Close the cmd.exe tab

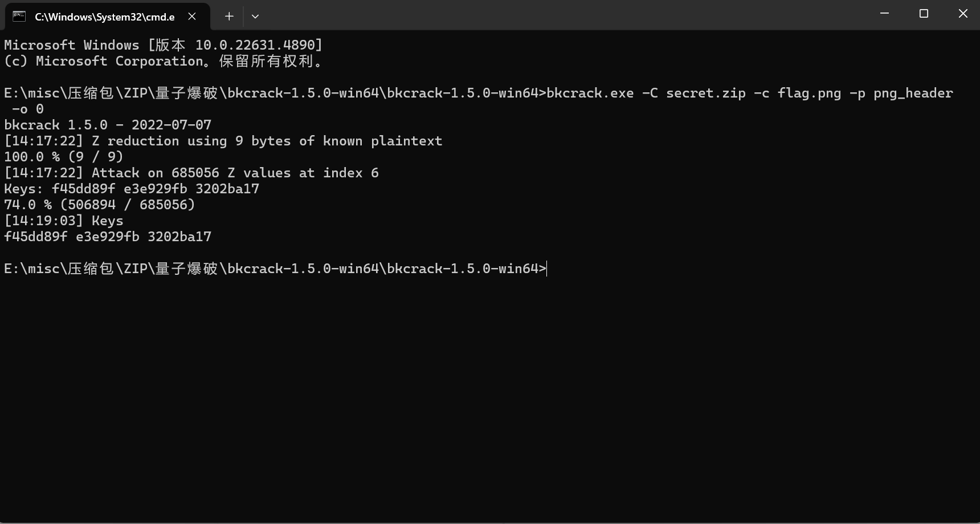(192, 17)
